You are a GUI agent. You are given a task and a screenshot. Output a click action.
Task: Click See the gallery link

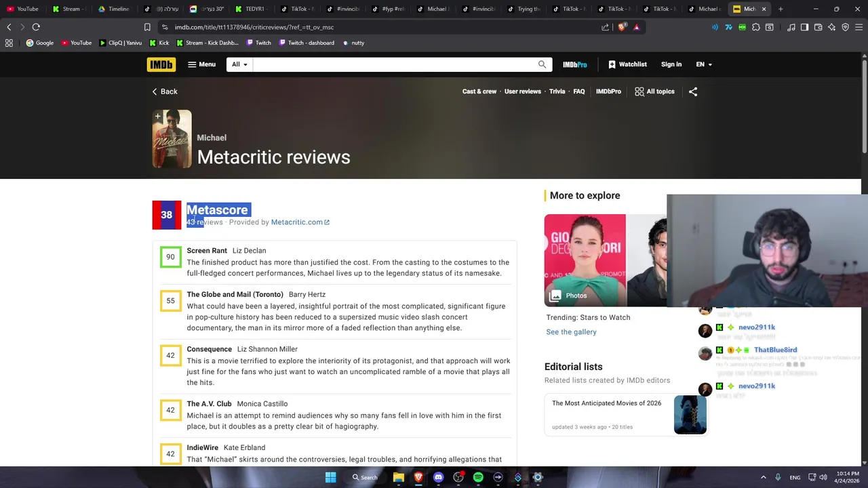571,332
